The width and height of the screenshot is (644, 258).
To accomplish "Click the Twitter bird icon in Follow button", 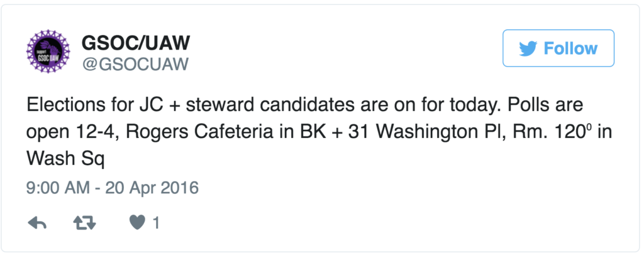I will click(x=528, y=48).
